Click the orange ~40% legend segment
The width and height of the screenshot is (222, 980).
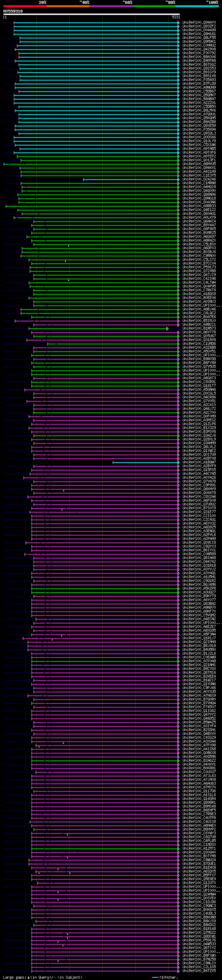coord(68,6)
